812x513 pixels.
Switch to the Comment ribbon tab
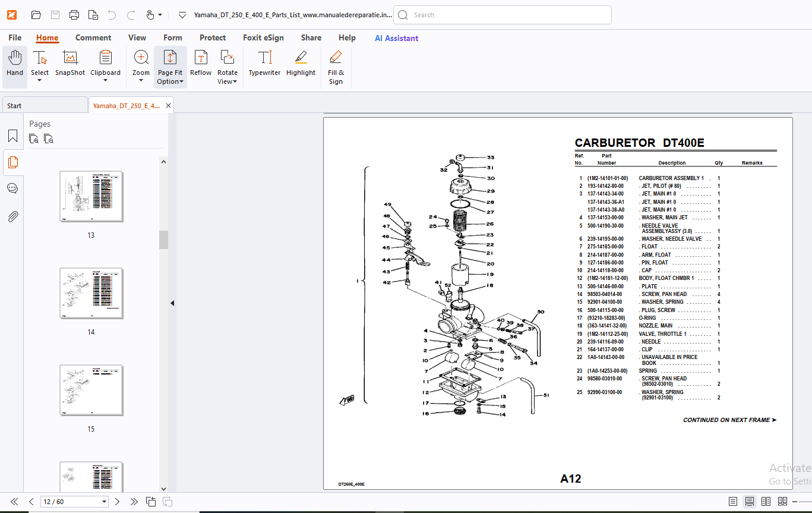click(x=93, y=37)
